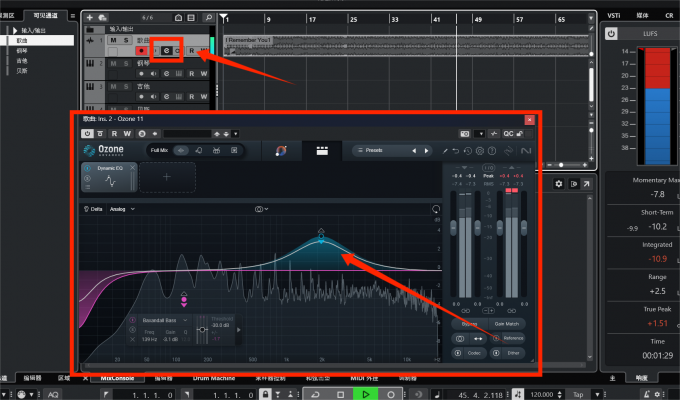Viewport: 680px width, 400px height.
Task: Click the Gain Match button
Action: point(507,324)
